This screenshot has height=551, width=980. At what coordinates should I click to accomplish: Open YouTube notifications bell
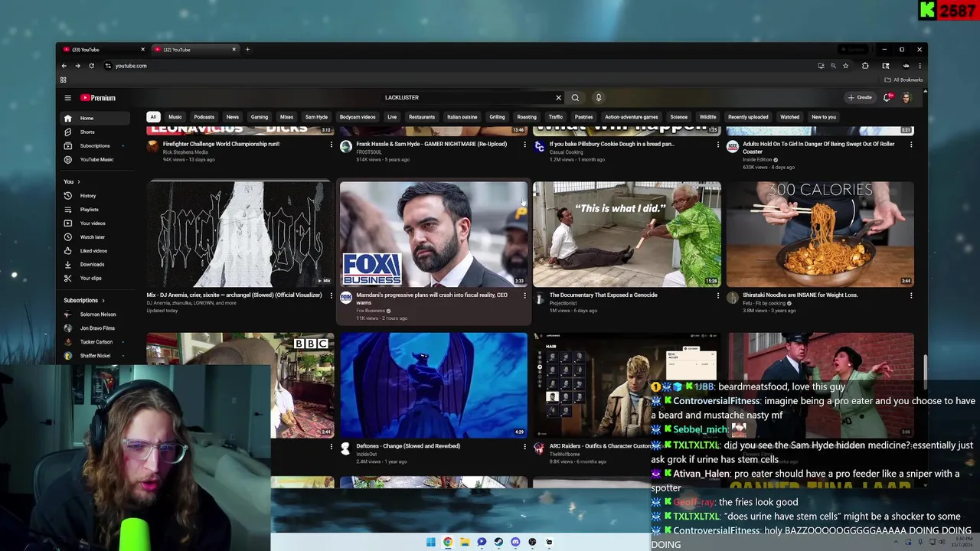(887, 97)
